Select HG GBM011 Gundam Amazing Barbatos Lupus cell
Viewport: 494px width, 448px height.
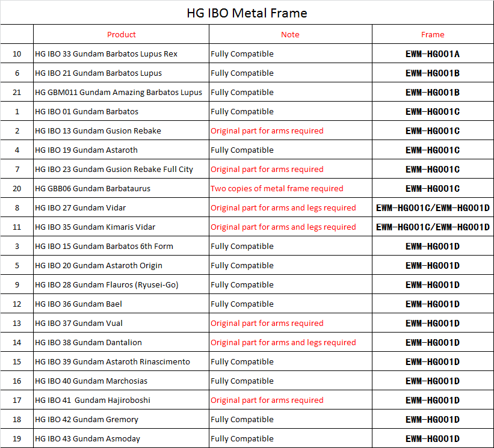tap(119, 93)
